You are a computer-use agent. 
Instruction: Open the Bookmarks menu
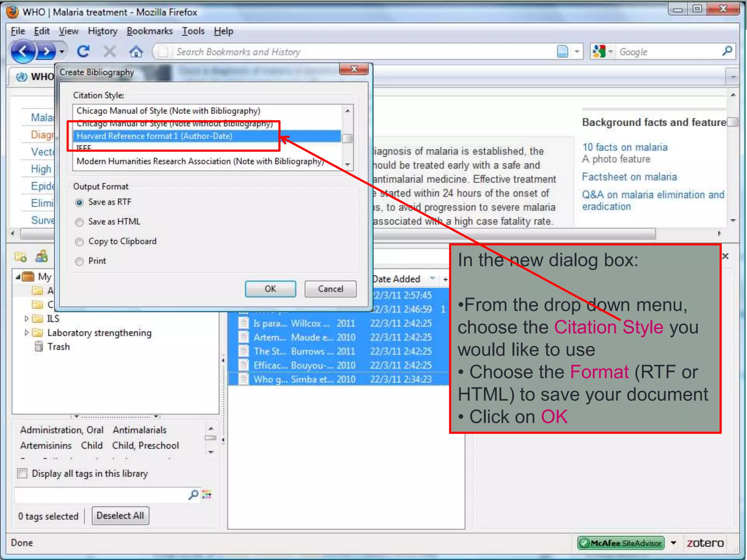click(150, 31)
